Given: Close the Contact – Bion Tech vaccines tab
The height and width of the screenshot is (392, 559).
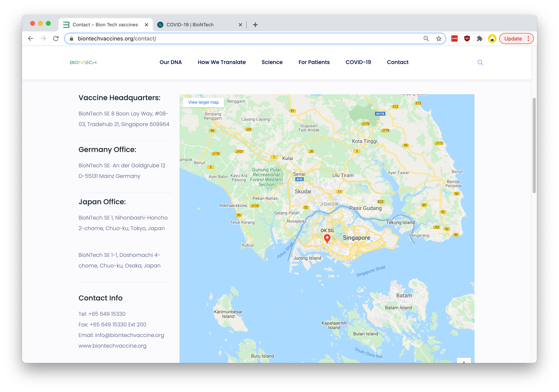Looking at the screenshot, I should (x=147, y=25).
